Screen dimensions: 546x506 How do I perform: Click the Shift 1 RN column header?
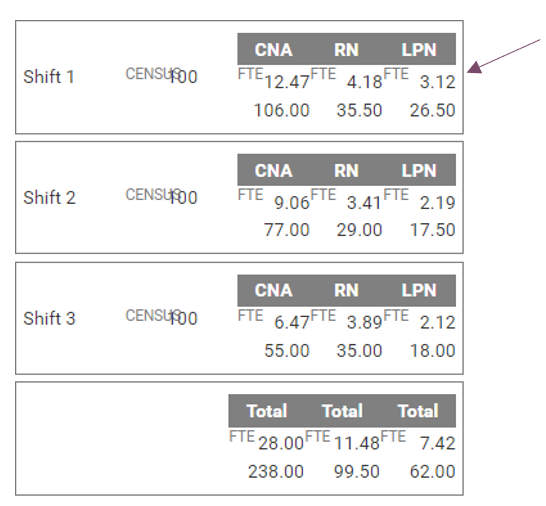coord(346,49)
